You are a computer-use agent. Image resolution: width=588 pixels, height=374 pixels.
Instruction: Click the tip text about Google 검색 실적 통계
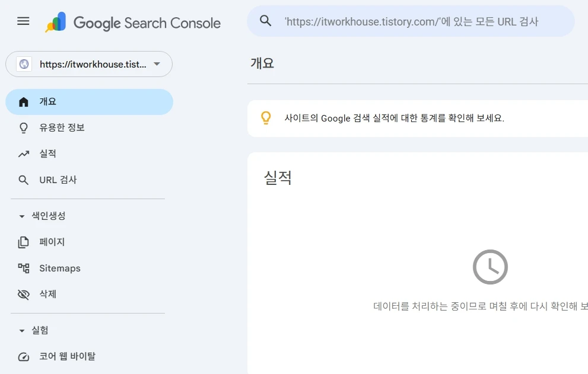pyautogui.click(x=395, y=118)
